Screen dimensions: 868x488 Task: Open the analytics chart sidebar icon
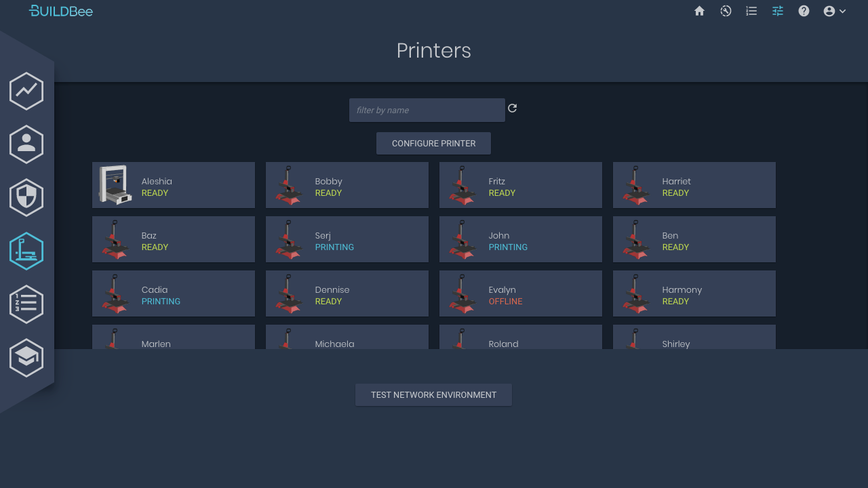point(26,91)
